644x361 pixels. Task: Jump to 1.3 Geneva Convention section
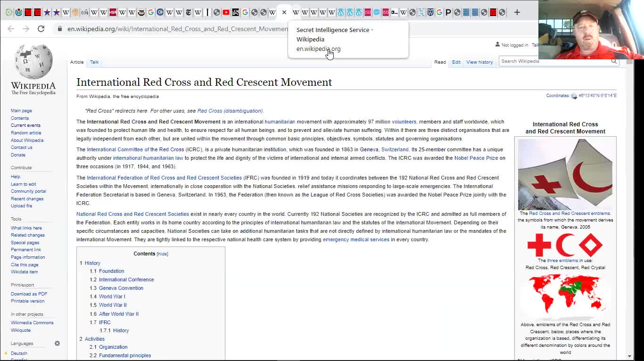tap(121, 288)
